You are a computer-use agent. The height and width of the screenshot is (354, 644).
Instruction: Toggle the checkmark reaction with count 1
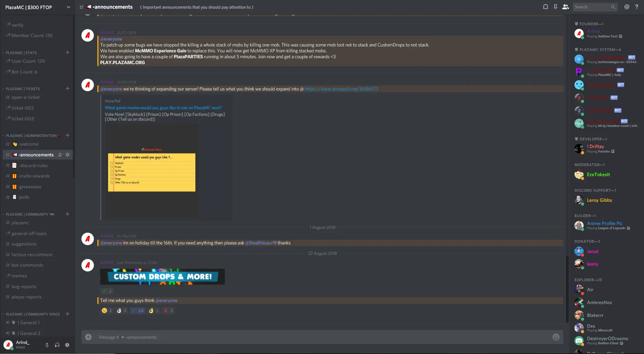107,291
